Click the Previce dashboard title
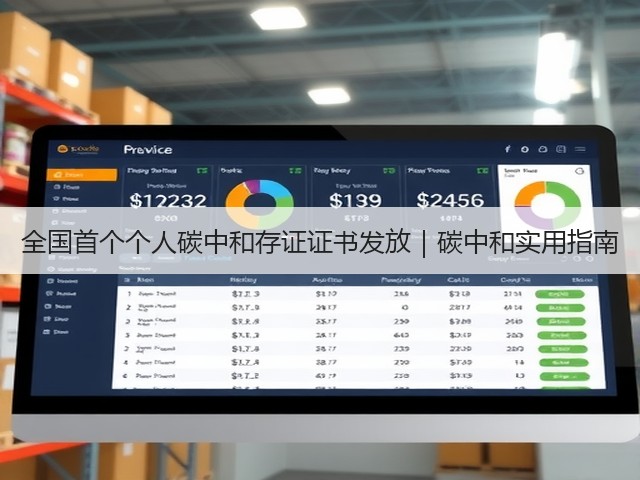Image resolution: width=640 pixels, height=480 pixels. point(148,150)
